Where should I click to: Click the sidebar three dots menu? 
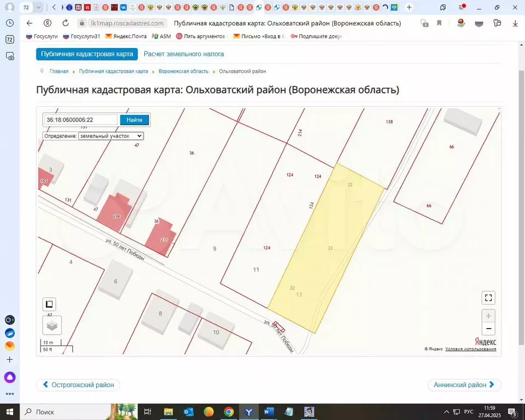10,394
